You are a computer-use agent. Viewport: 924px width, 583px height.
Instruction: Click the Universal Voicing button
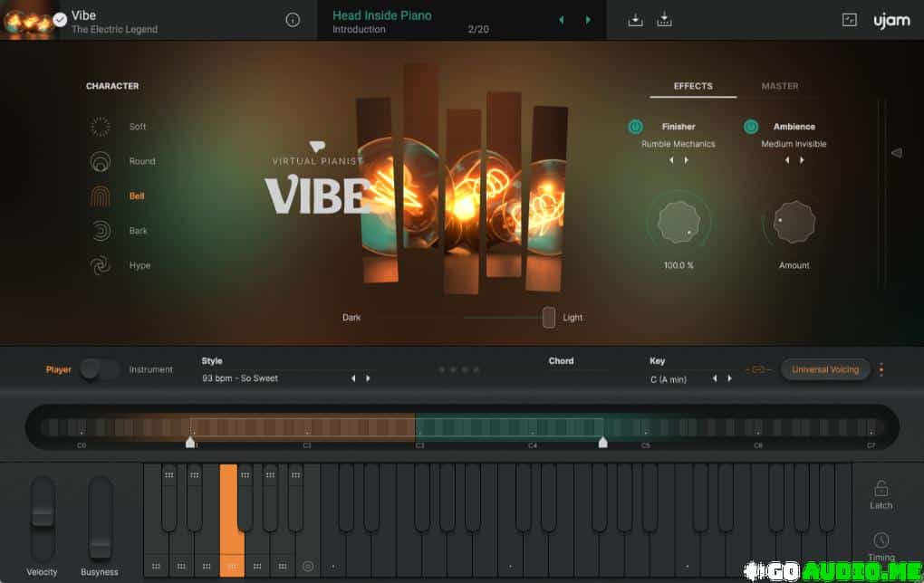click(825, 369)
